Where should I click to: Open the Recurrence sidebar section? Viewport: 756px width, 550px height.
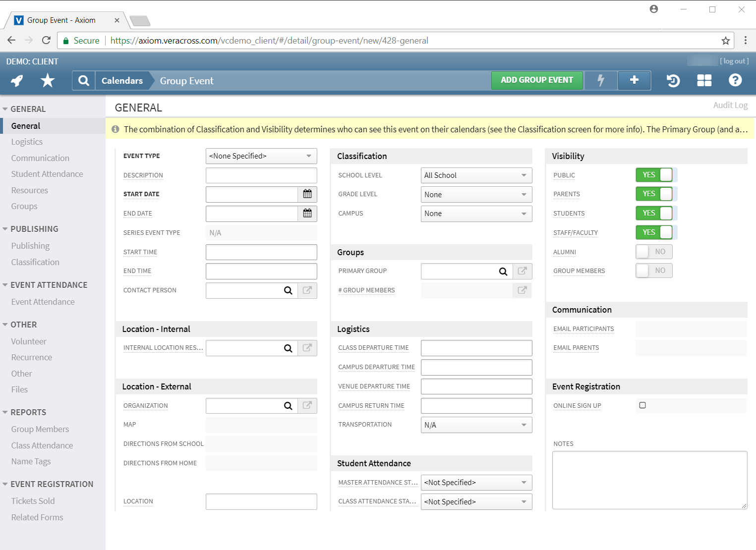point(31,357)
